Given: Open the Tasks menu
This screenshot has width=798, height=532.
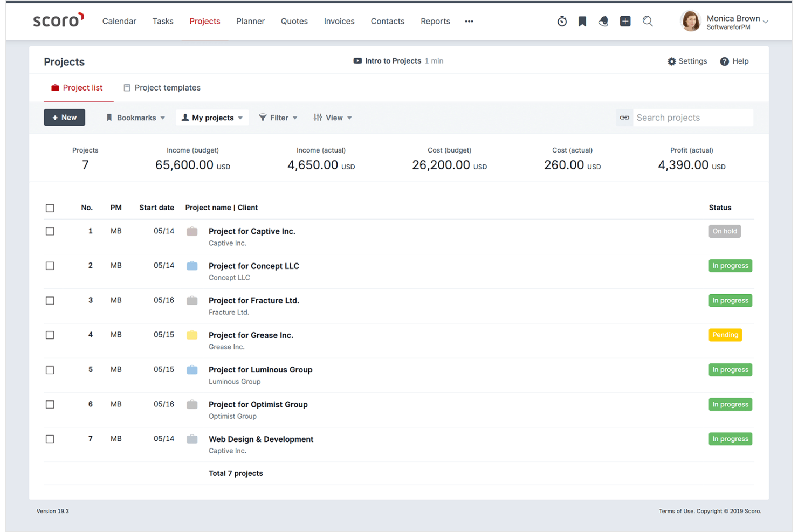Looking at the screenshot, I should point(163,21).
